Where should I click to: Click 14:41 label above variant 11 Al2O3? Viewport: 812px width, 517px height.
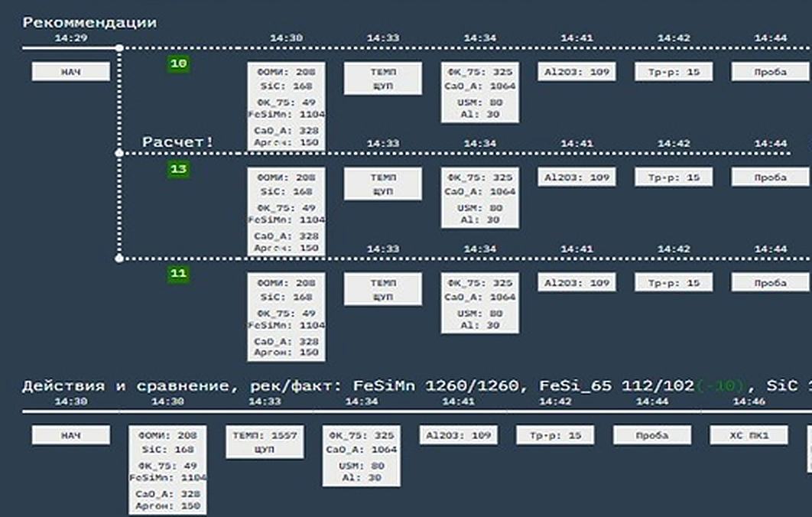tap(577, 249)
